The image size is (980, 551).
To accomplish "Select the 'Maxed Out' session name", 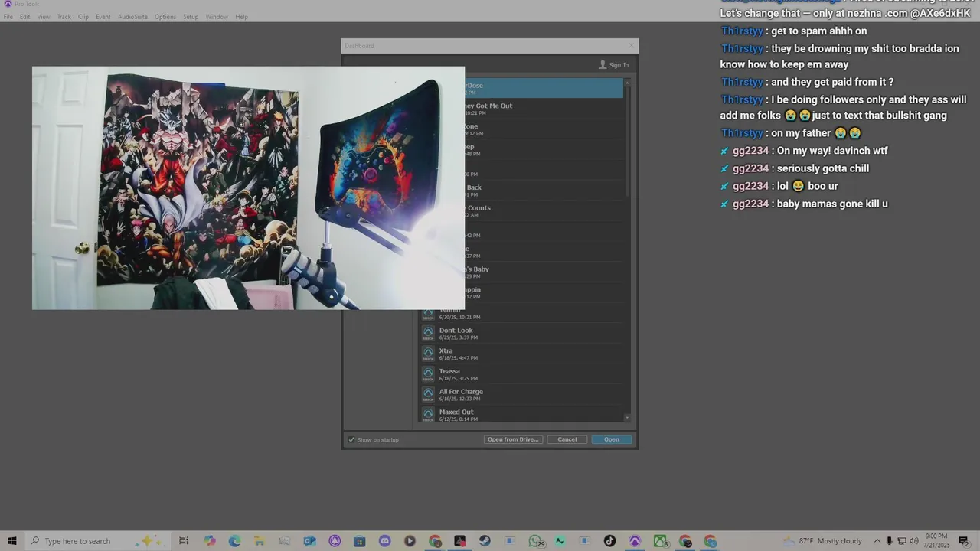I will 456,412.
